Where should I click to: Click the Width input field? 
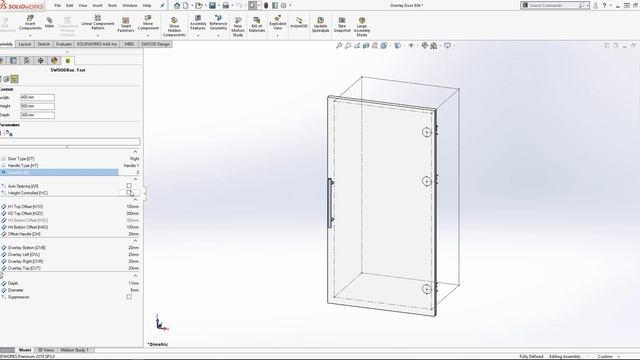[37, 97]
